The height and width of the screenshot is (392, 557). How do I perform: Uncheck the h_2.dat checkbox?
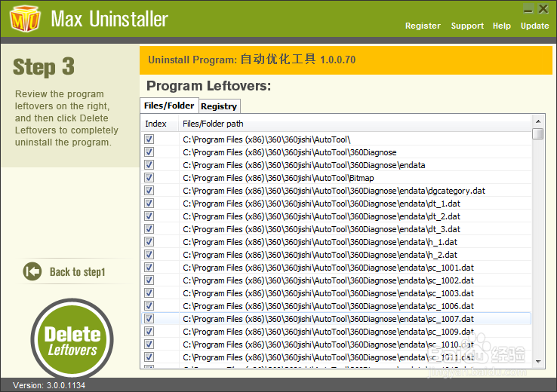(x=149, y=254)
